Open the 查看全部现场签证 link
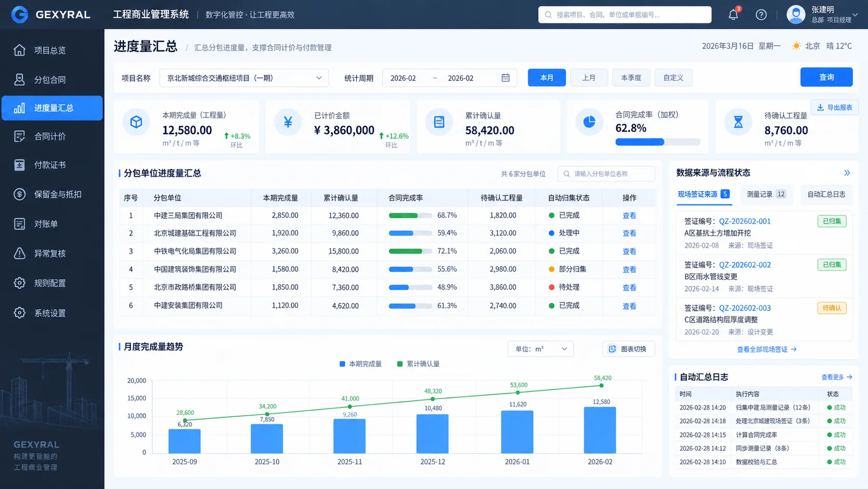The width and height of the screenshot is (868, 489). coord(767,349)
